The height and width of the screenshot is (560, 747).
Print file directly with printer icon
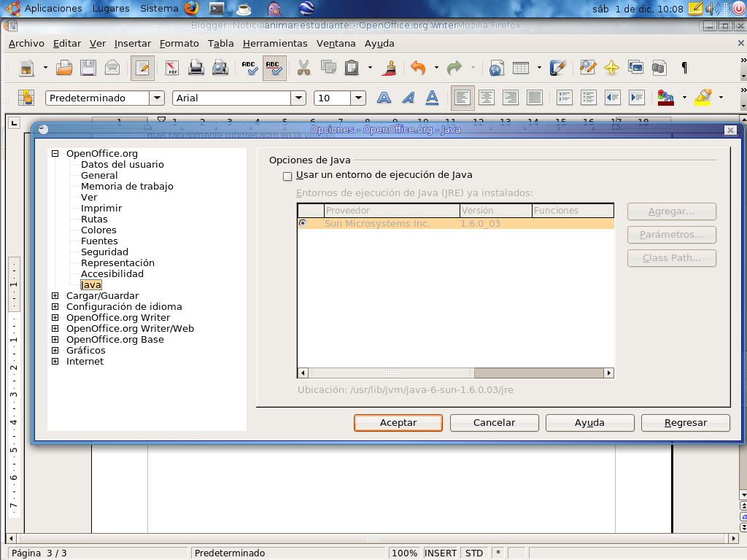click(196, 68)
